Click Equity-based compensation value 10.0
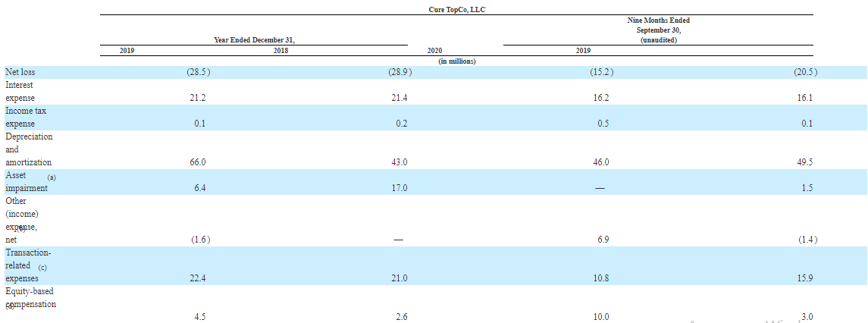The width and height of the screenshot is (868, 323). click(x=601, y=317)
